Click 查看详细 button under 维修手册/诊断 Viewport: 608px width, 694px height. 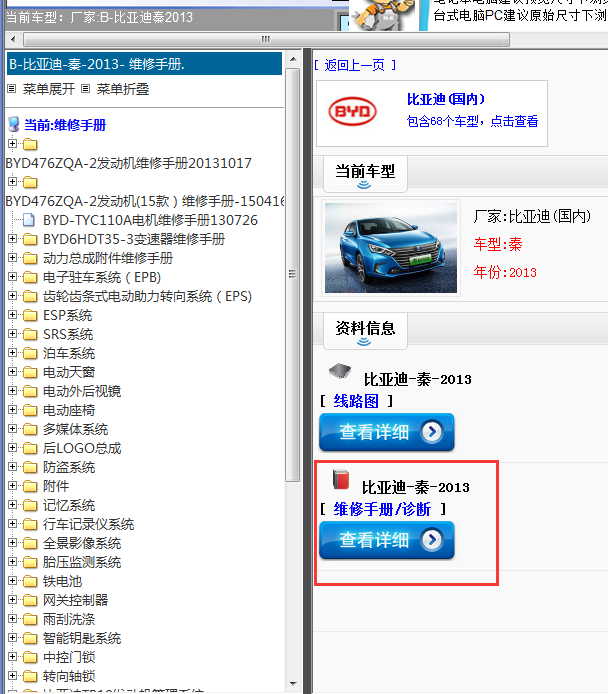click(387, 540)
